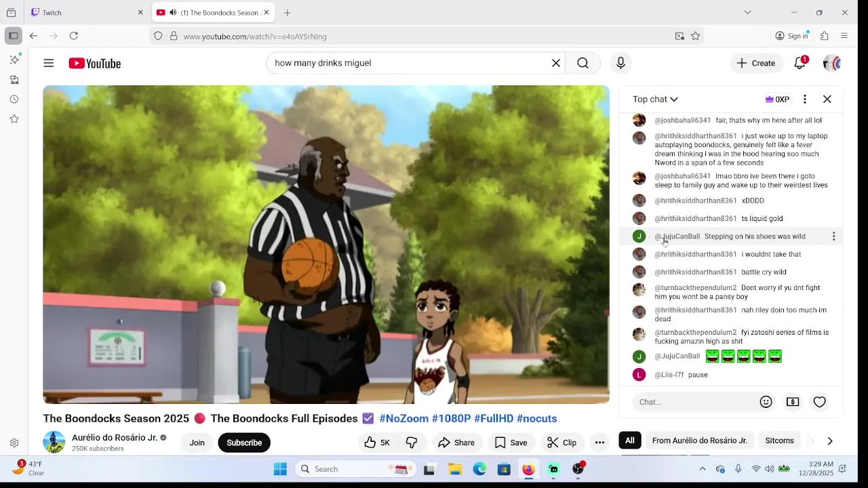Open File Explorer from the taskbar
Viewport: 868px width, 488px height.
455,469
